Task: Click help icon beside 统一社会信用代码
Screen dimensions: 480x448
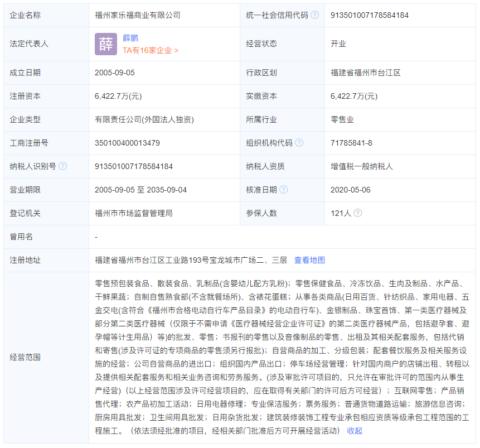Action: coord(314,15)
